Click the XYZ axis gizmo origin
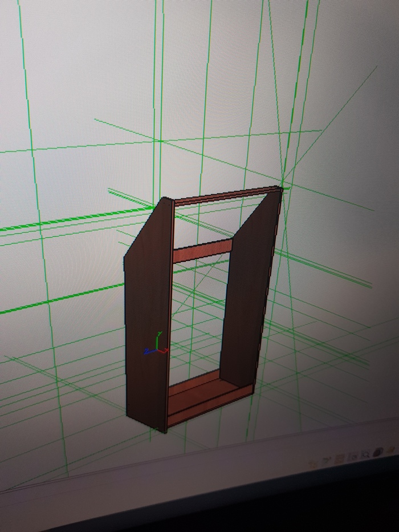 [x=157, y=349]
